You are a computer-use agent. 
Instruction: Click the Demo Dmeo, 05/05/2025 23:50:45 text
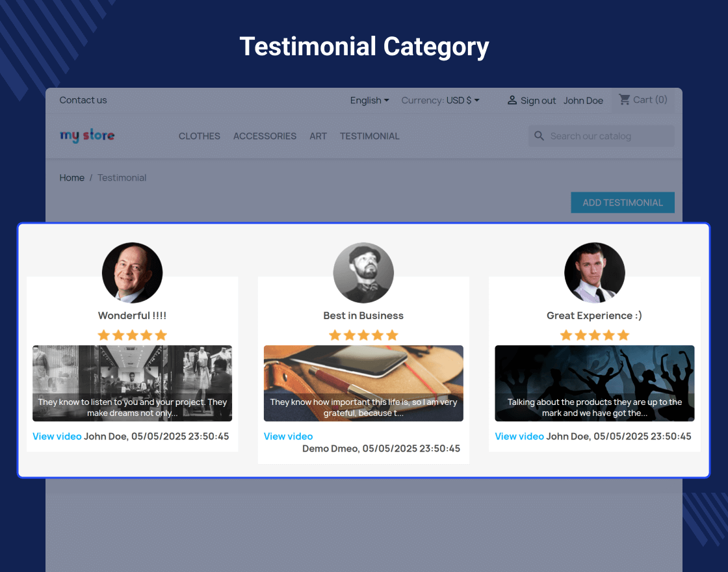coord(381,448)
